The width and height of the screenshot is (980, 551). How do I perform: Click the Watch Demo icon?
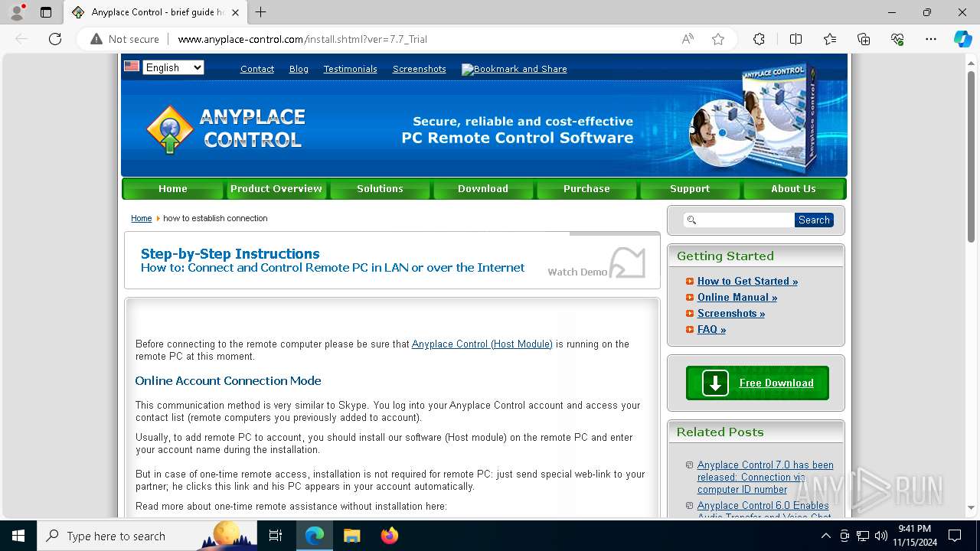pos(627,262)
